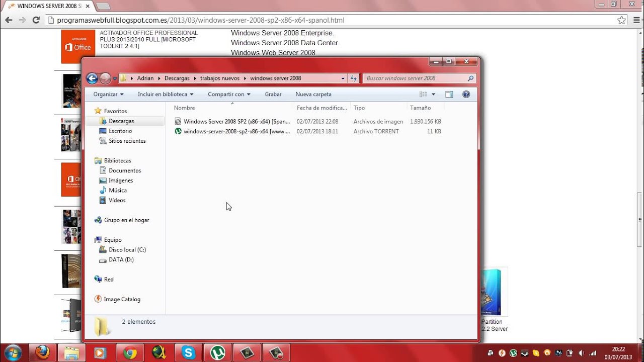Select Red in navigation pane
The width and height of the screenshot is (644, 362).
(109, 280)
